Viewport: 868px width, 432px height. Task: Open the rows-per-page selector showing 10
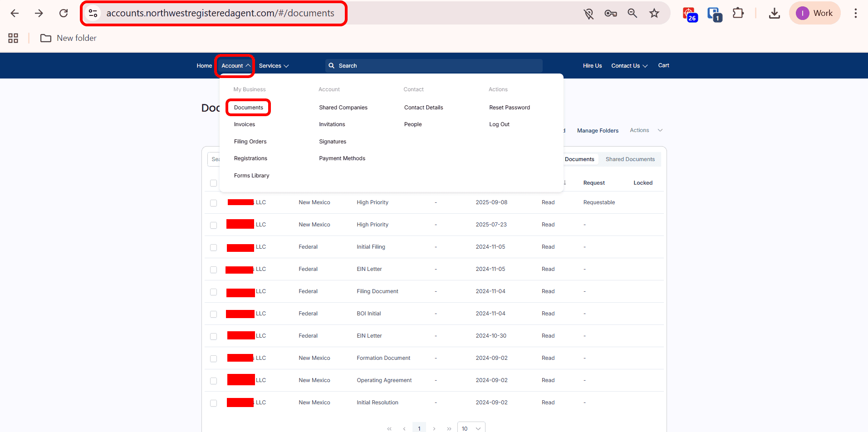pyautogui.click(x=471, y=428)
